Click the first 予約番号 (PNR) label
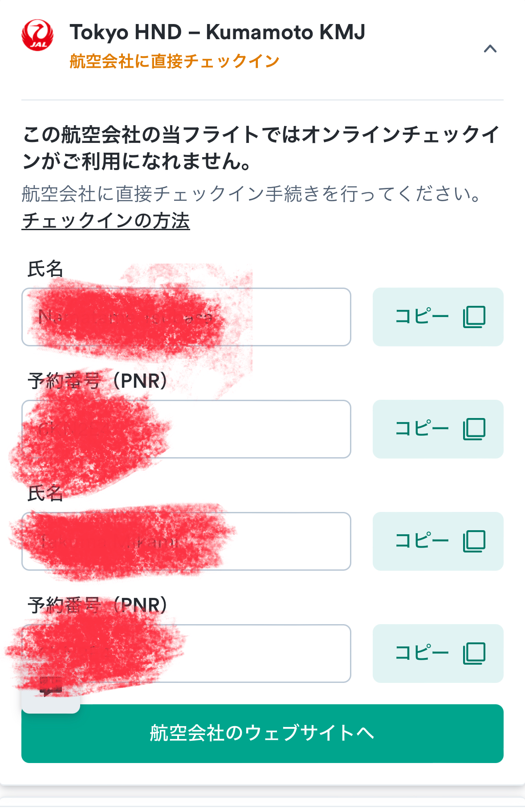525x812 pixels. (x=98, y=381)
